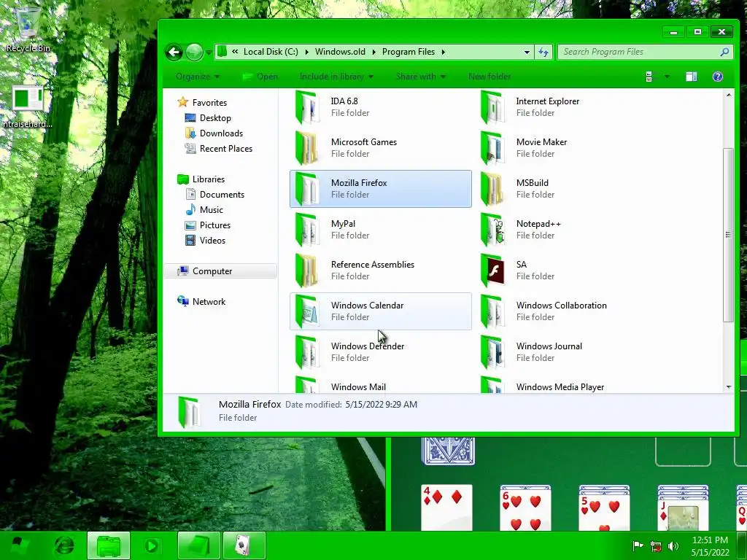
Task: Open Recycle Bin on the desktop
Action: point(28,29)
